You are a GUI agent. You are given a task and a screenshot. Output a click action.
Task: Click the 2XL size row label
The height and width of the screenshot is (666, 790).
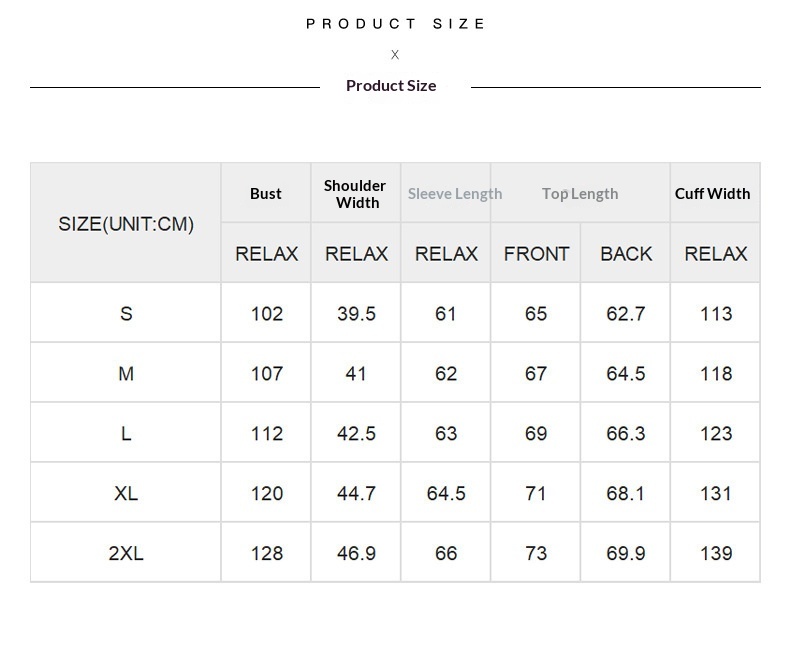[126, 553]
